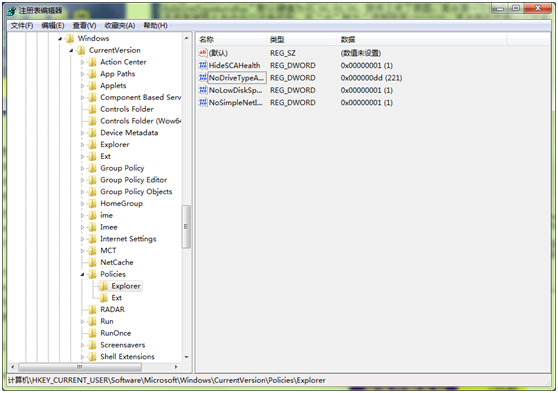The width and height of the screenshot is (558, 393).
Task: Select the Explorer key under CurrentVersion
Action: pyautogui.click(x=115, y=145)
